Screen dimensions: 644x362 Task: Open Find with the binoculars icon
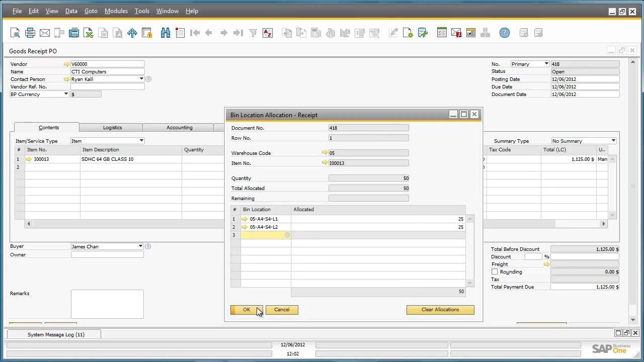click(x=166, y=33)
